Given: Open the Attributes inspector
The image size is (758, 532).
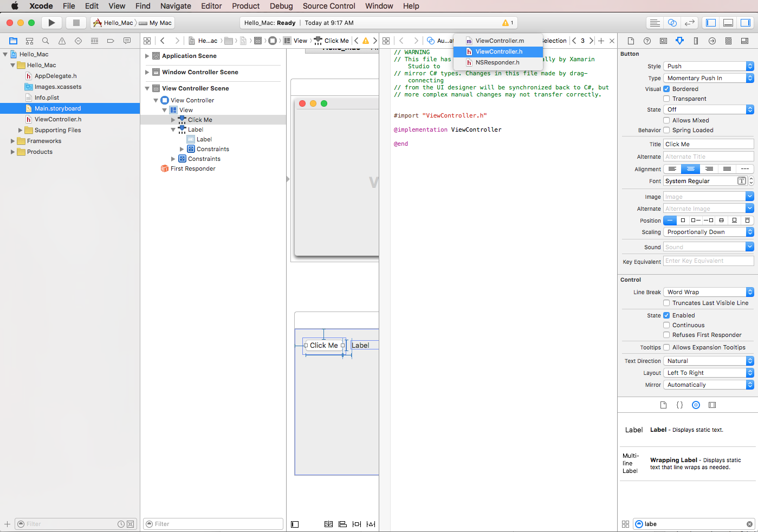Looking at the screenshot, I should pyautogui.click(x=680, y=40).
